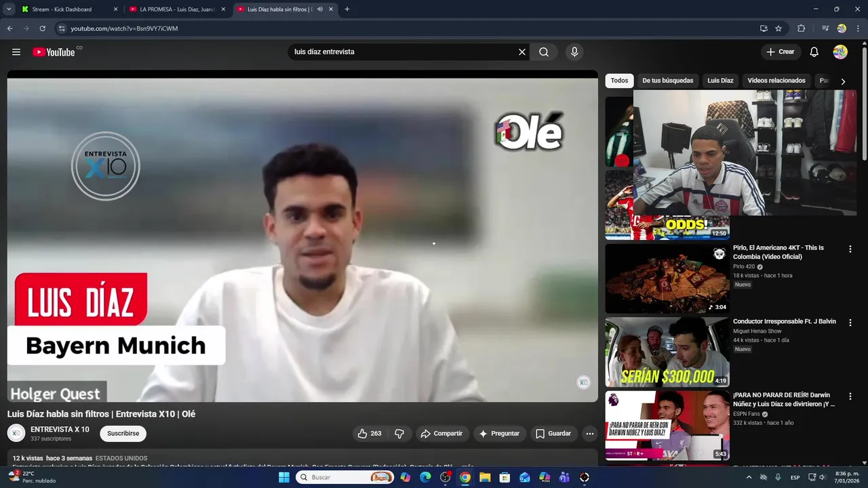Open options menu for Conductor Irresponsable video
The image size is (868, 488).
pyautogui.click(x=850, y=323)
